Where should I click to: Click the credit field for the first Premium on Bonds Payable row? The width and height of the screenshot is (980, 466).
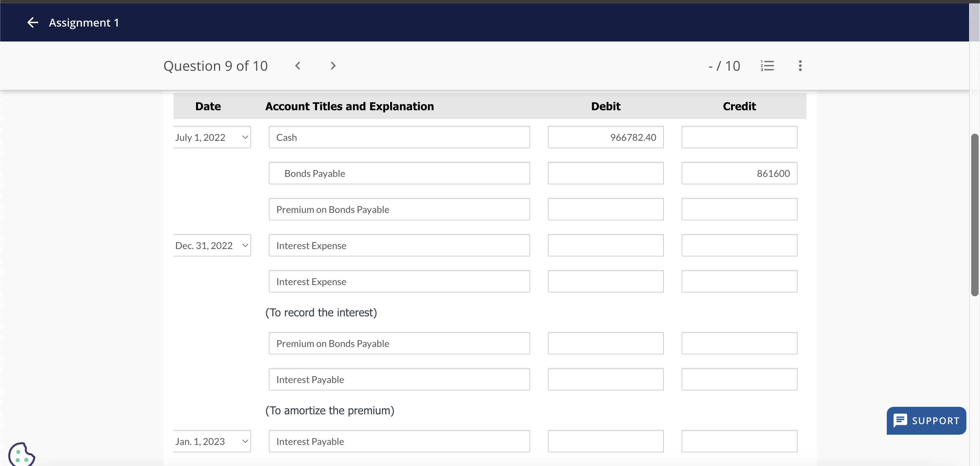click(739, 209)
